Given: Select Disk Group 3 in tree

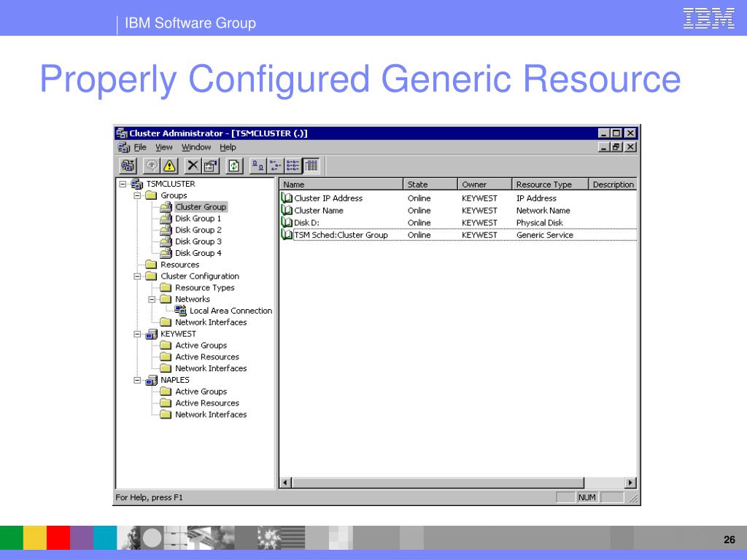Looking at the screenshot, I should [198, 241].
